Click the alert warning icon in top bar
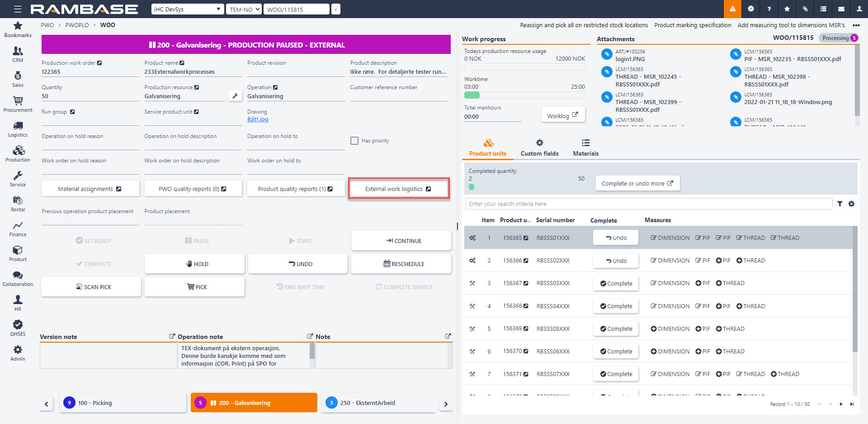Screen dimensions: 868x424 click(732, 9)
